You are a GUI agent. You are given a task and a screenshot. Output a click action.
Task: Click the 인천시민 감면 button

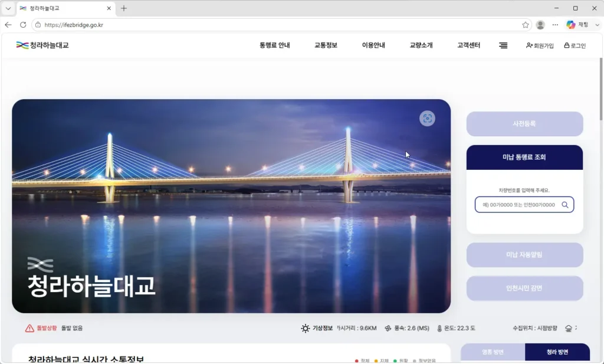(524, 288)
